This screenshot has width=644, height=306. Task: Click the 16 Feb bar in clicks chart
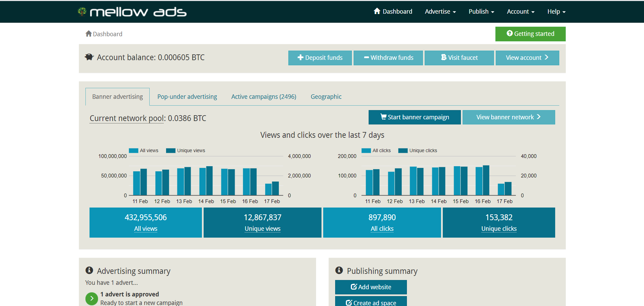pyautogui.click(x=482, y=180)
